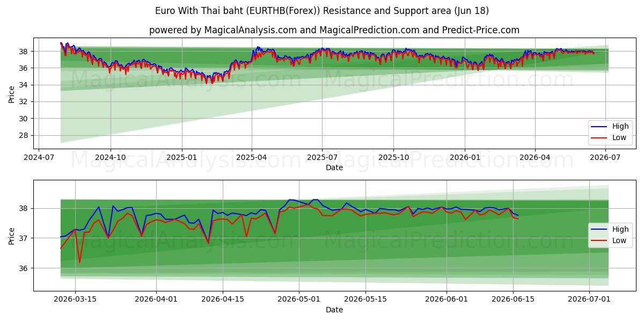The image size is (644, 322).
Task: Select the 'Date' x-axis label of the bottom chart
Action: coord(334,310)
